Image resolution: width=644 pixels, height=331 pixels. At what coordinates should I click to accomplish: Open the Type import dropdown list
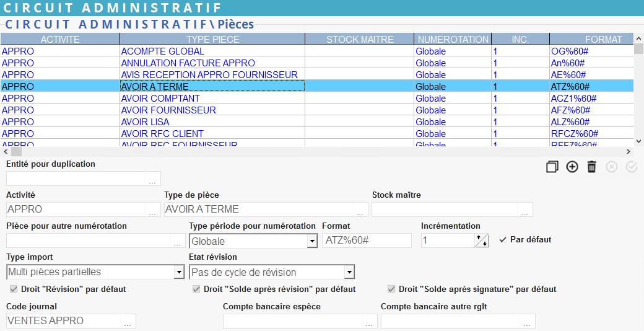point(179,272)
